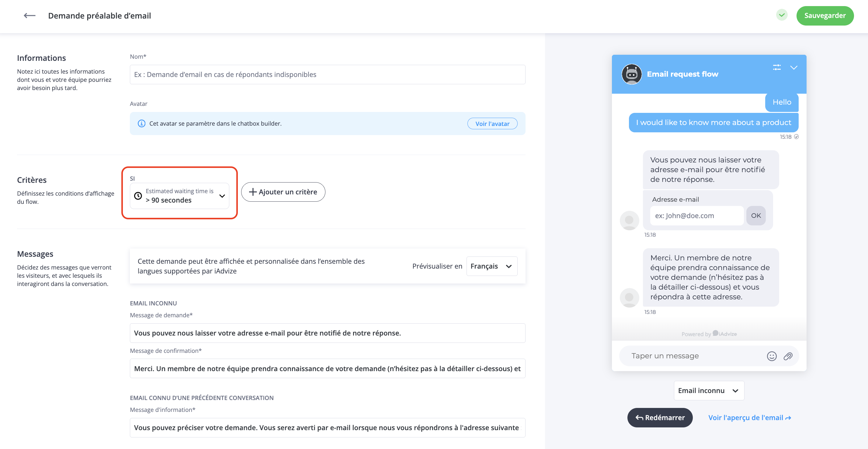The height and width of the screenshot is (449, 868).
Task: Click the chat email address input field
Action: click(x=696, y=216)
